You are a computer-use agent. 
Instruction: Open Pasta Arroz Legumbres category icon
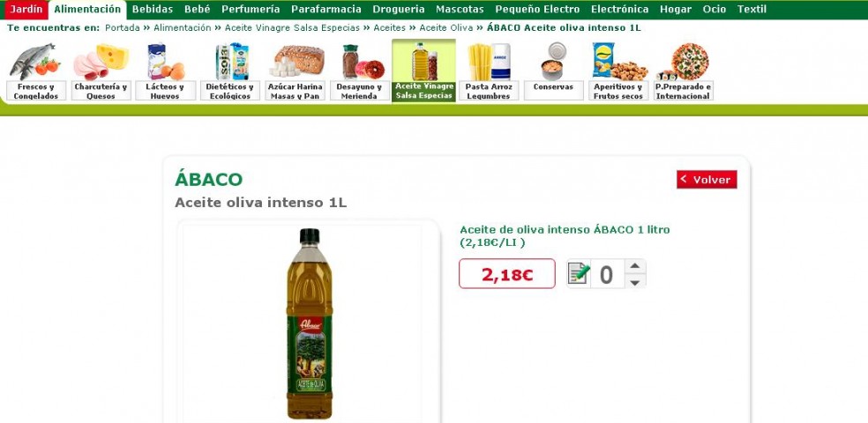(x=489, y=71)
